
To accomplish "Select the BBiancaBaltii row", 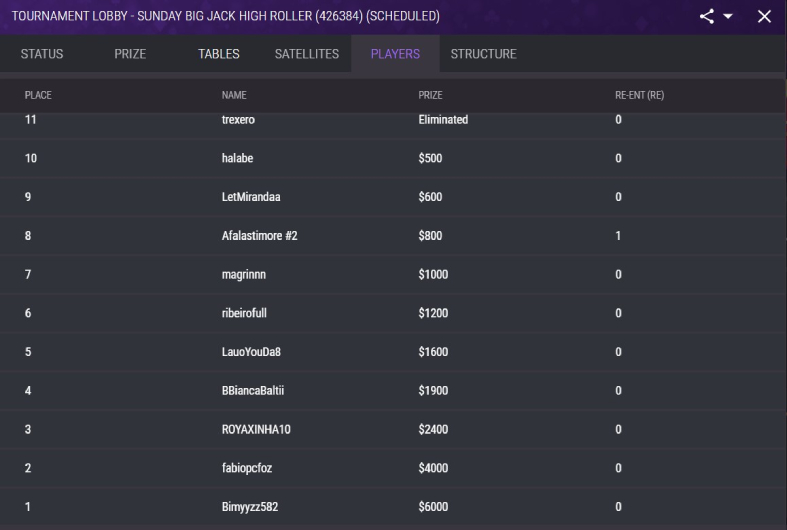I will (x=393, y=390).
